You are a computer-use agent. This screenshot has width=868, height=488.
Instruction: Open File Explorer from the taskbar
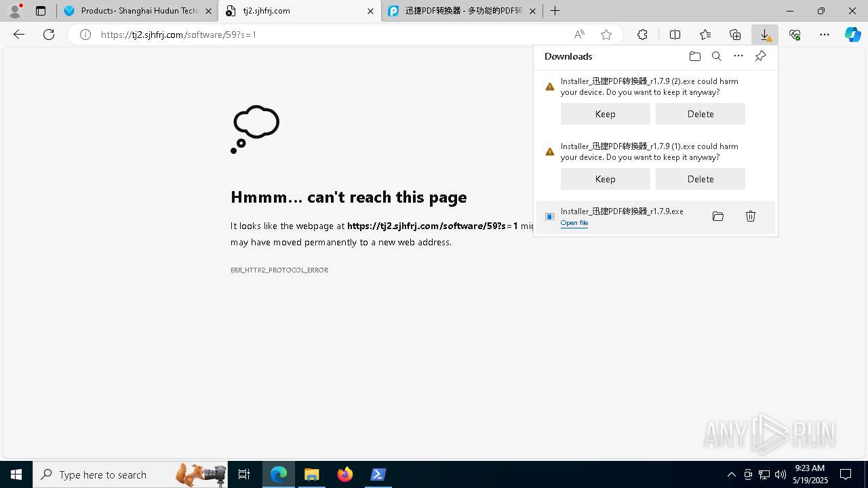[312, 474]
